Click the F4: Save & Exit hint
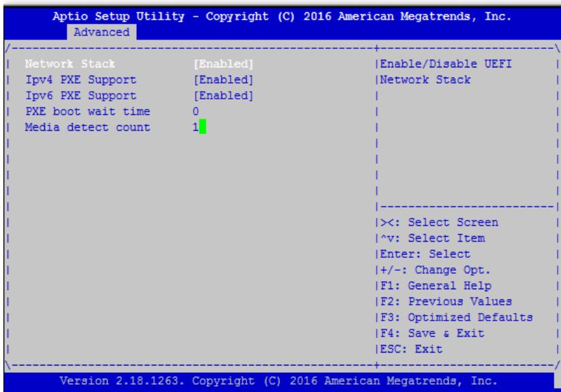 pyautogui.click(x=432, y=333)
